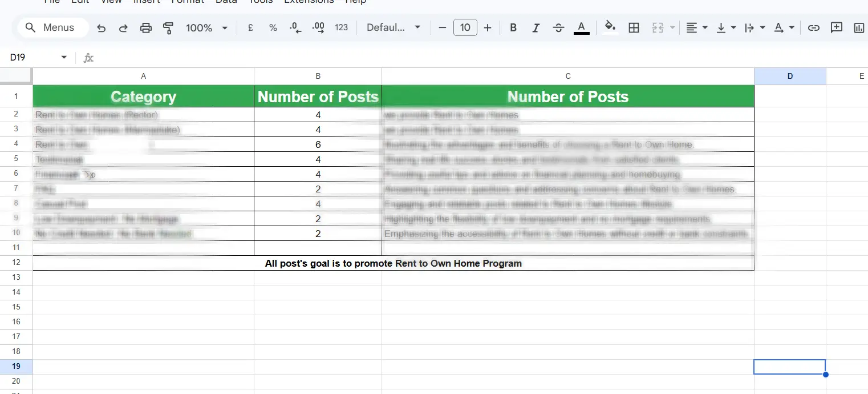The width and height of the screenshot is (868, 394).
Task: Search the menus with Menus box
Action: tap(53, 27)
